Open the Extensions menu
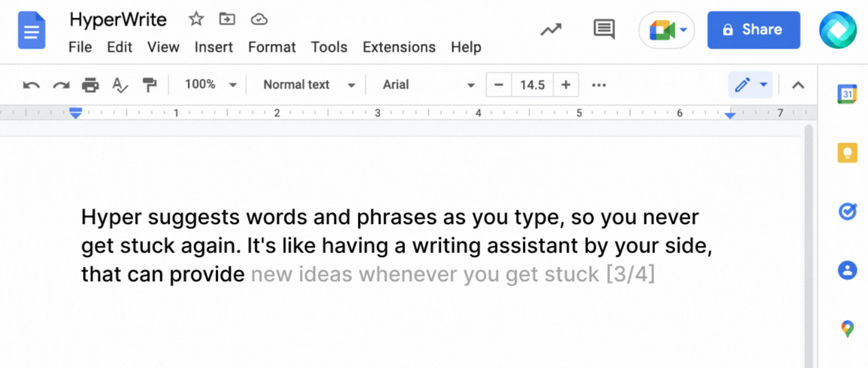 coord(399,47)
